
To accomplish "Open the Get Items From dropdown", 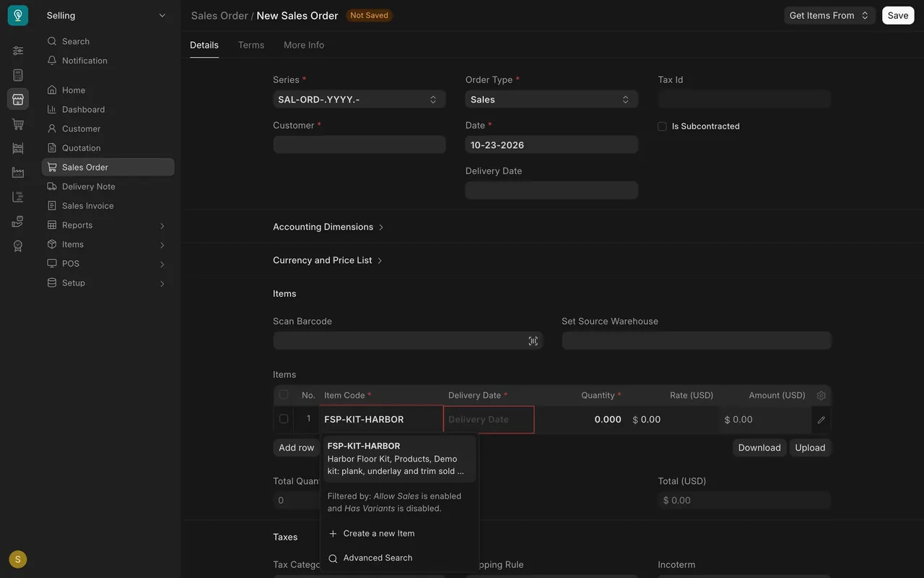I will (830, 15).
